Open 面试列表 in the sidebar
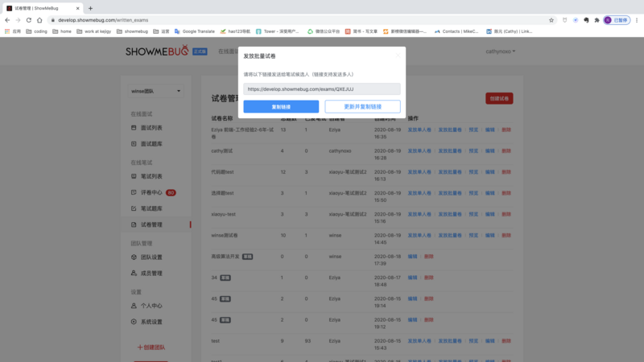This screenshot has width=644, height=362. [151, 128]
